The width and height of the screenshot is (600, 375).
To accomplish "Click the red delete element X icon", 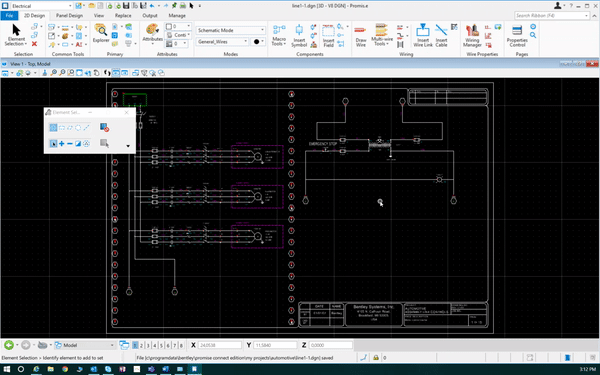I will (34, 44).
